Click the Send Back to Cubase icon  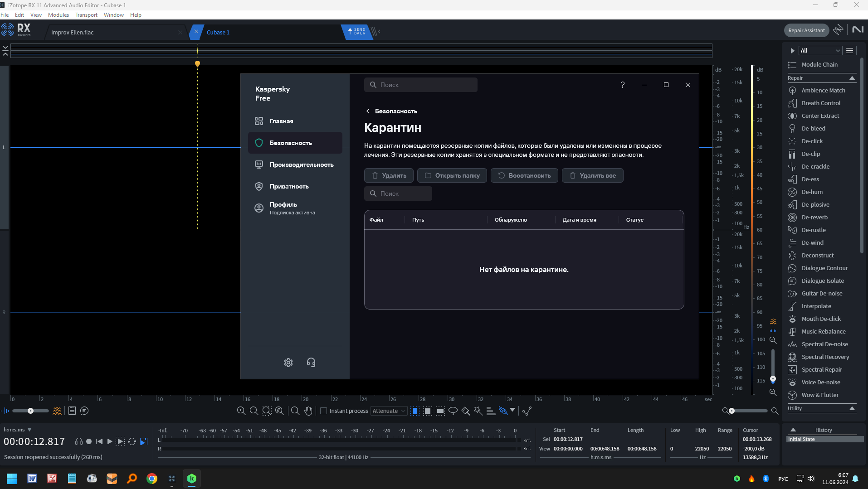(x=357, y=32)
